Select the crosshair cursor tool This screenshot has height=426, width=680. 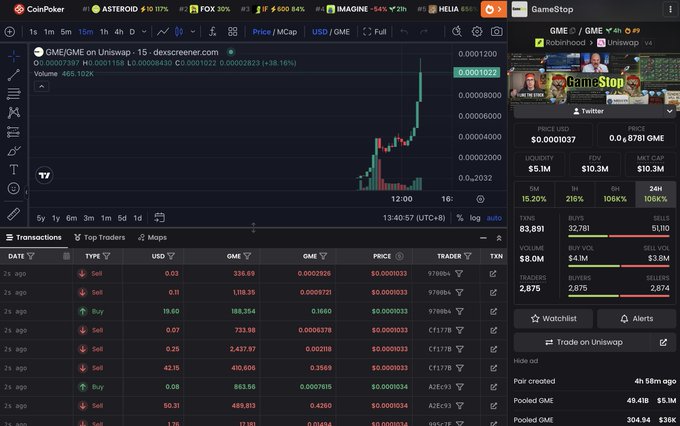(13, 56)
